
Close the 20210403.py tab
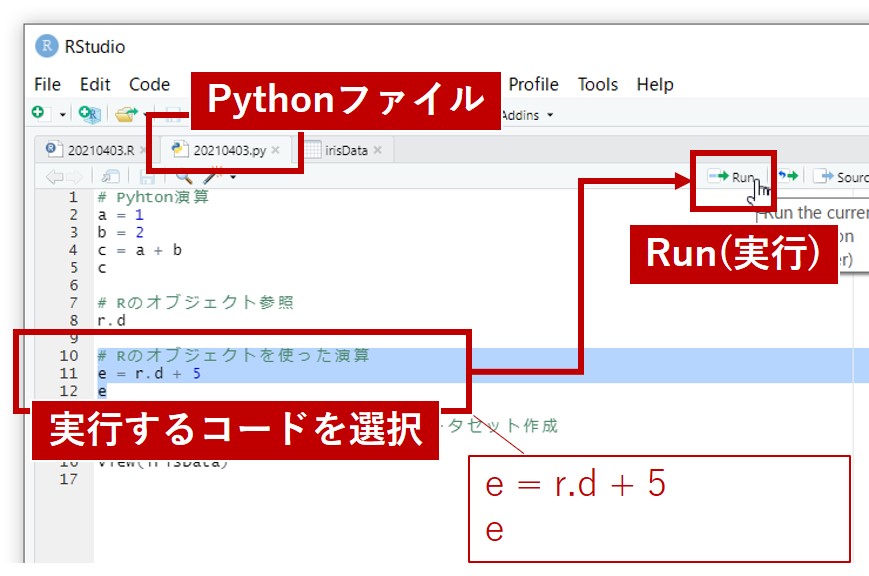click(276, 150)
